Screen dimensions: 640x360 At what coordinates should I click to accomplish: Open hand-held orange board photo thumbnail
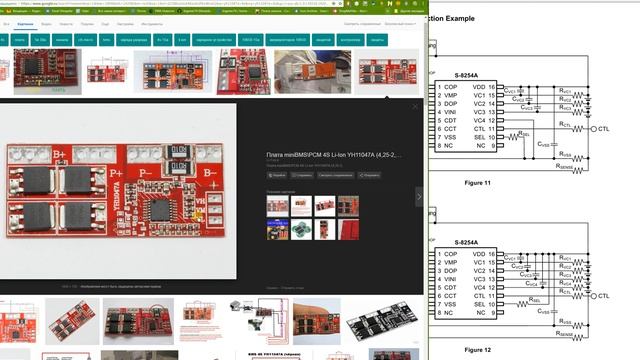[312, 72]
